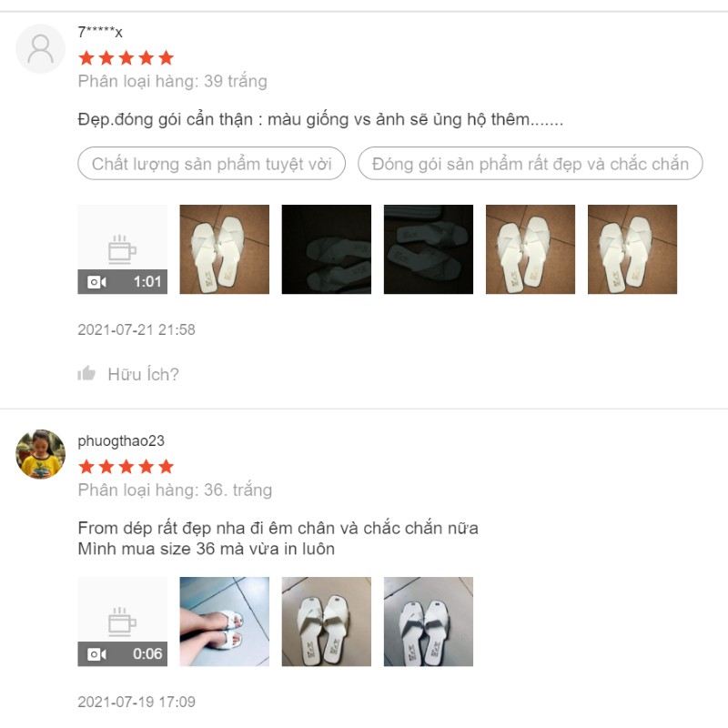Select the 'Đóng gói sản phẩm rất đẹp' tag
728x728 pixels.
tap(531, 164)
